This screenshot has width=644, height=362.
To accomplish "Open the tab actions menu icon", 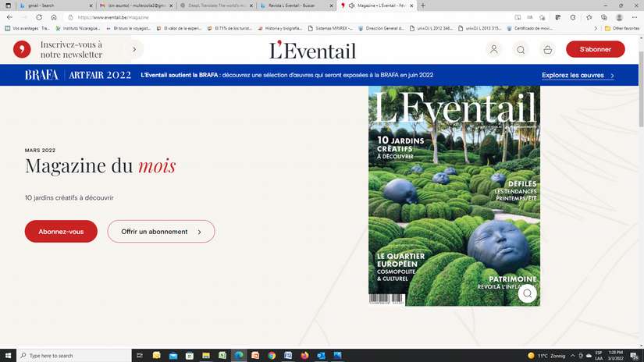I will (8, 5).
